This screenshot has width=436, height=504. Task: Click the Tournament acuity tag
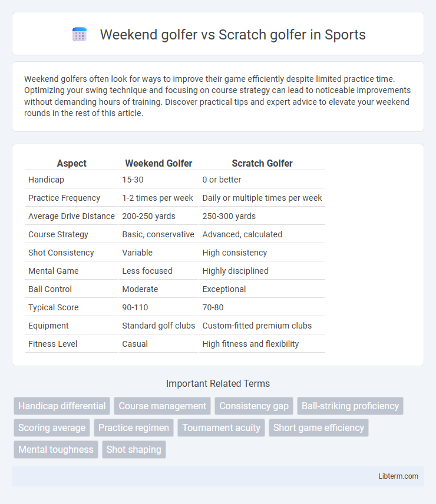click(x=221, y=427)
